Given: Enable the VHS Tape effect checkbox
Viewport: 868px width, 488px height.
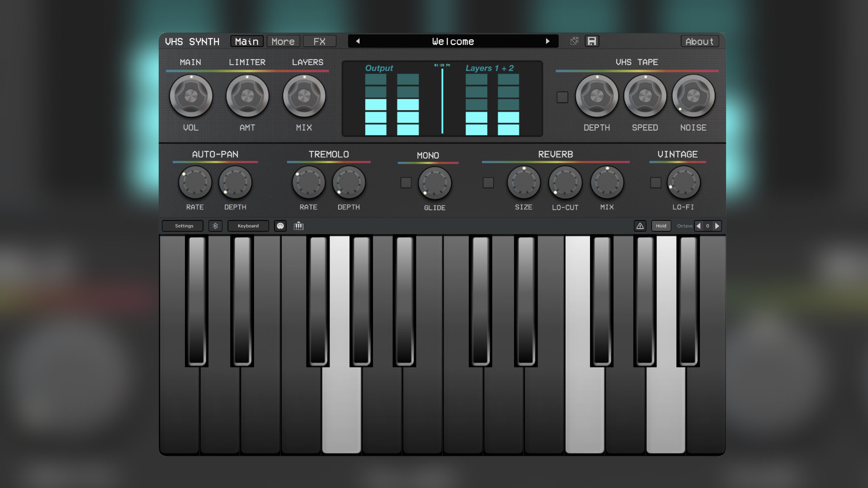Looking at the screenshot, I should [x=563, y=97].
